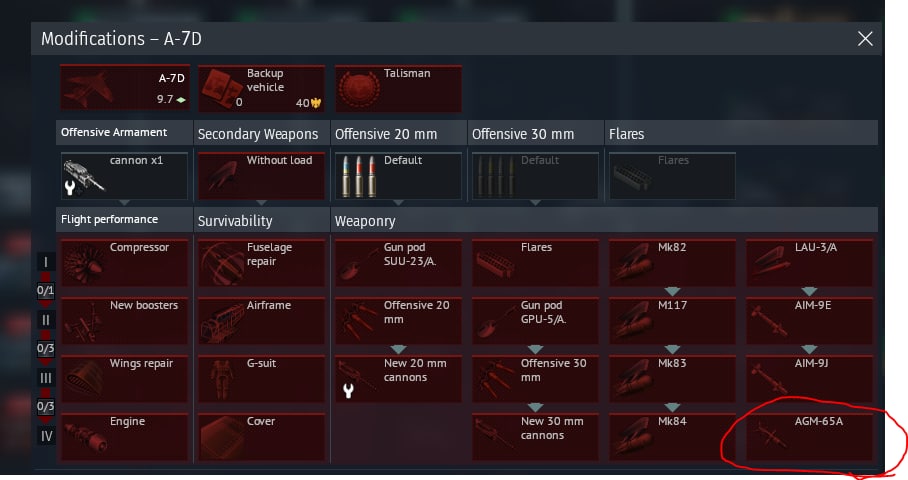Image resolution: width=908 pixels, height=480 pixels.
Task: Open the cannon x1 offensive armament
Action: click(125, 176)
